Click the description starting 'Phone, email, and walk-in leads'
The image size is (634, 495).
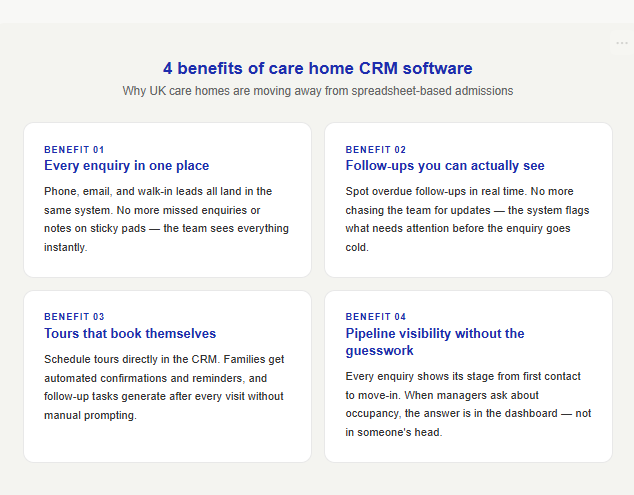[166, 219]
